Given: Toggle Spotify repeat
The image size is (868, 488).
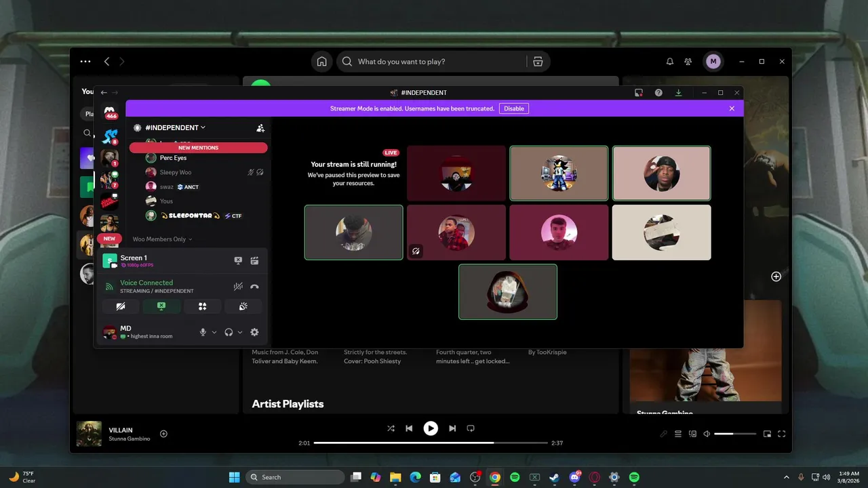Looking at the screenshot, I should 471,428.
